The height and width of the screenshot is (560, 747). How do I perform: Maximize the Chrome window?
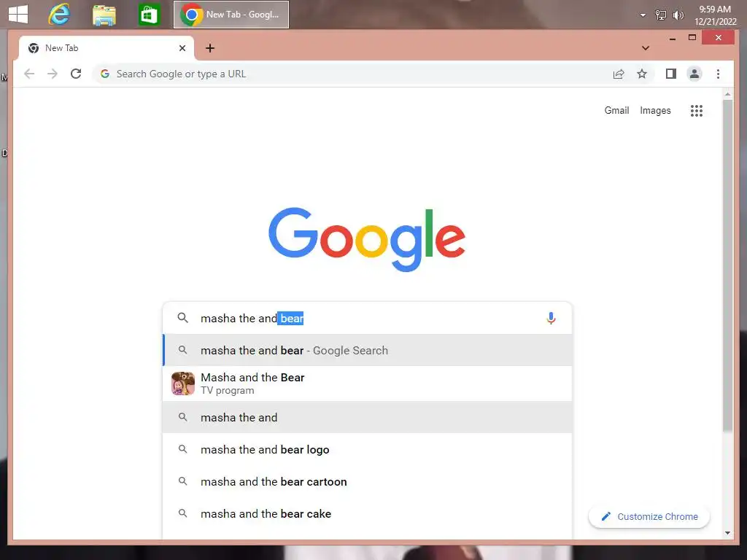pyautogui.click(x=692, y=38)
